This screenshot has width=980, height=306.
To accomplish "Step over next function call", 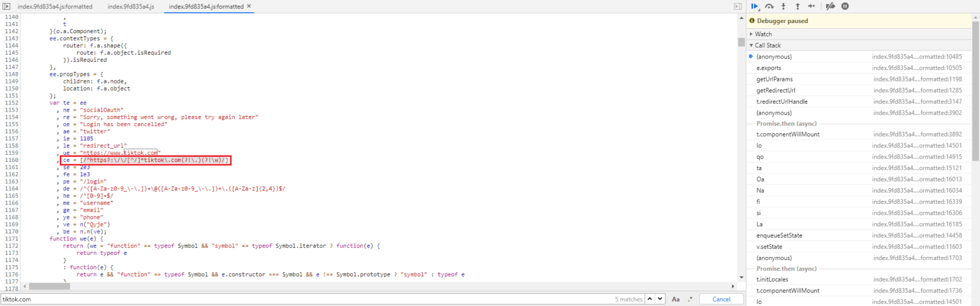I will click(769, 6).
